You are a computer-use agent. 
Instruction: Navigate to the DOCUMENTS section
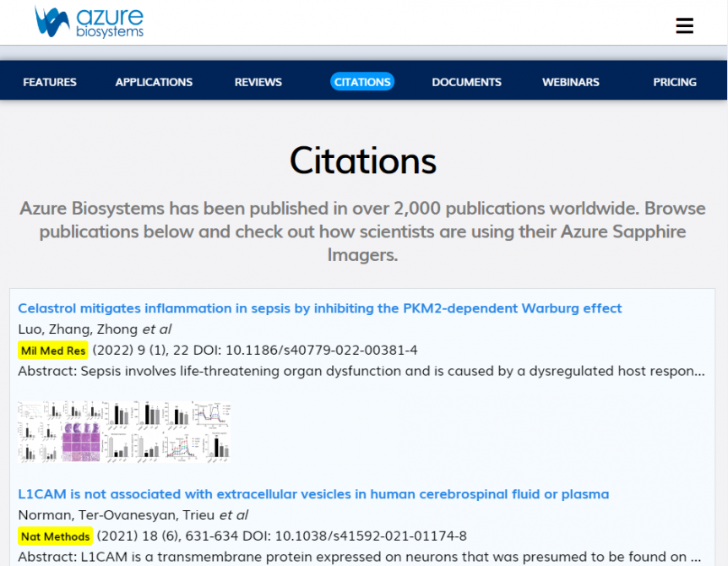pyautogui.click(x=466, y=82)
